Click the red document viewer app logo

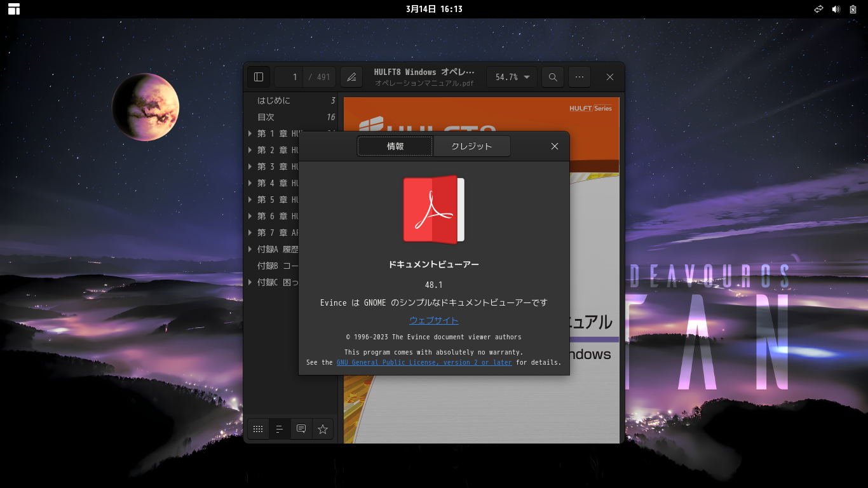coord(434,210)
